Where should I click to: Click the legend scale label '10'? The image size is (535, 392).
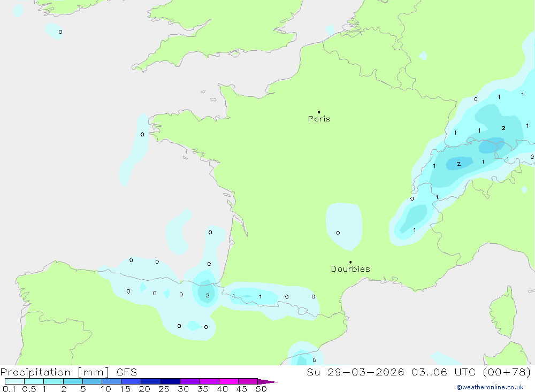[x=106, y=389]
